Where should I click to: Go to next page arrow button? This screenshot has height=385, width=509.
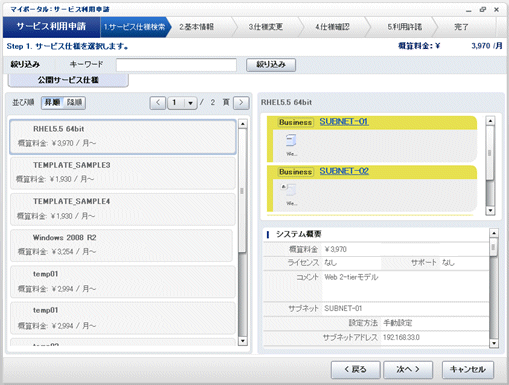tap(241, 103)
